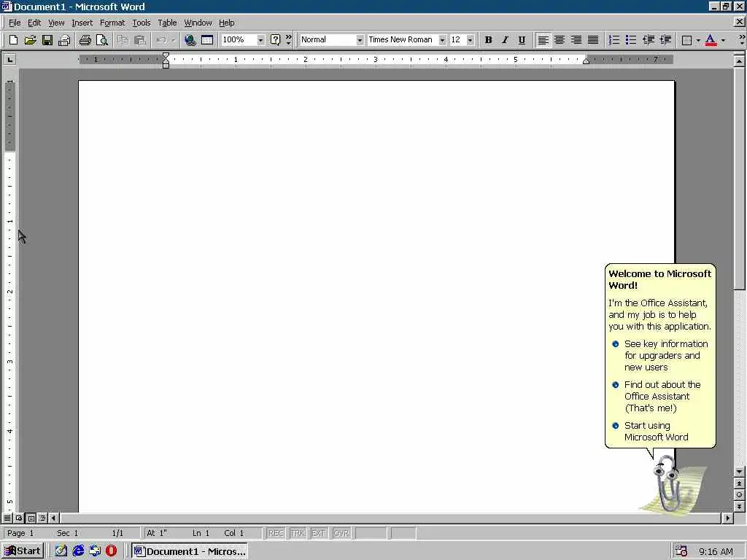This screenshot has height=560, width=747.
Task: Open the font color dropdown arrow
Action: point(723,40)
